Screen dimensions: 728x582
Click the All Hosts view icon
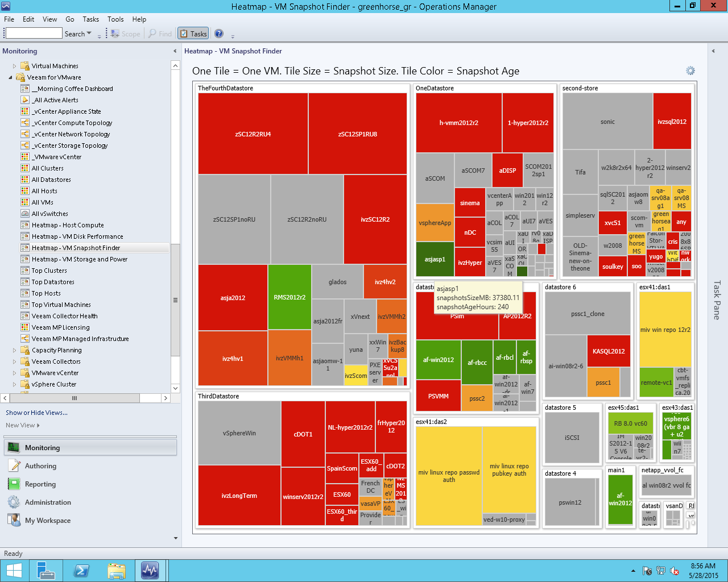25,191
